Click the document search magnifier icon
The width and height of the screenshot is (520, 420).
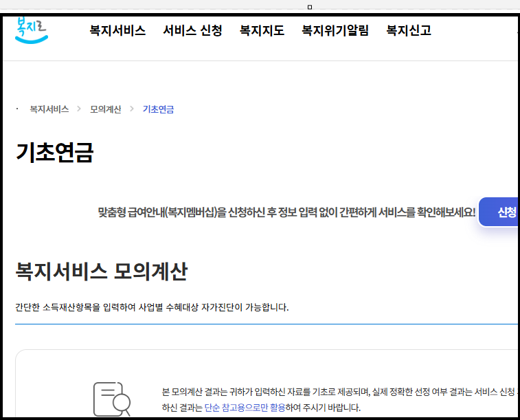pyautogui.click(x=112, y=399)
